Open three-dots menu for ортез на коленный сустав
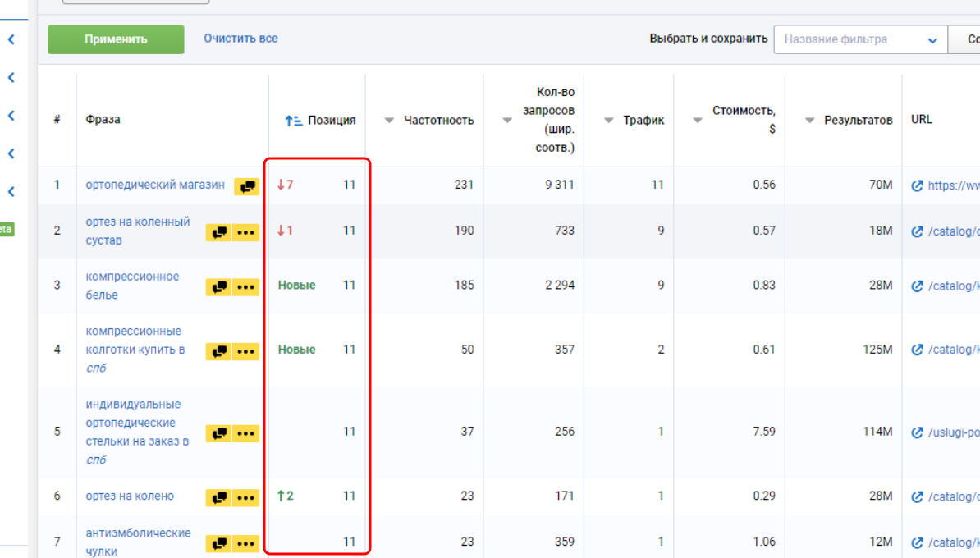The image size is (980, 558). coord(245,232)
